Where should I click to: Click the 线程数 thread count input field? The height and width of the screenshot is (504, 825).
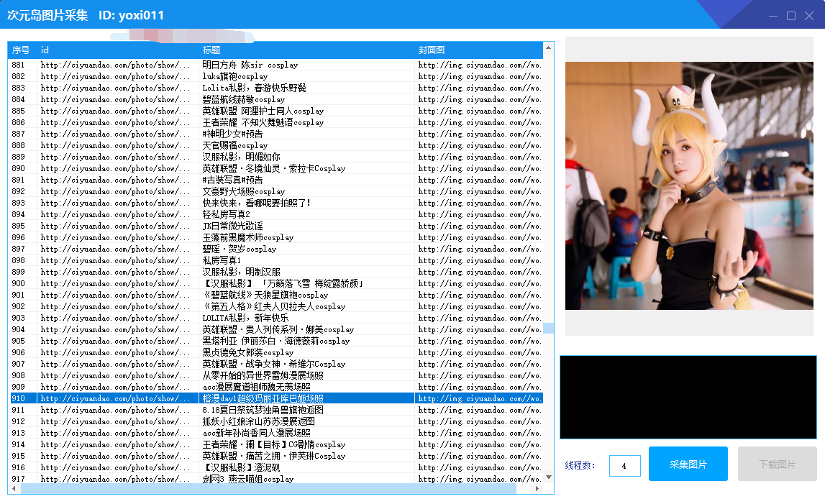(x=624, y=466)
